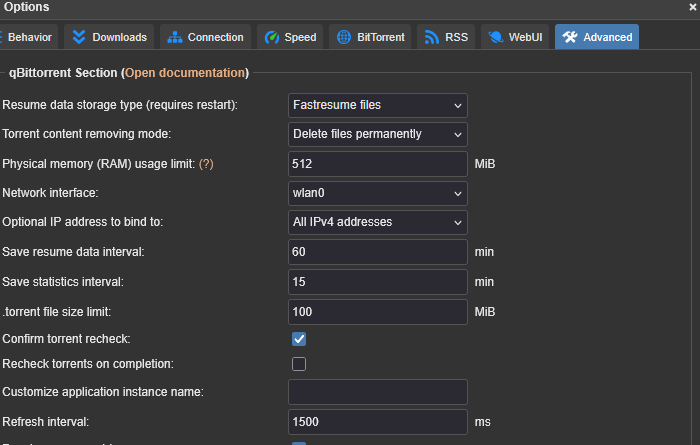Open Resume data storage type dropdown
700x445 pixels.
pyautogui.click(x=378, y=105)
